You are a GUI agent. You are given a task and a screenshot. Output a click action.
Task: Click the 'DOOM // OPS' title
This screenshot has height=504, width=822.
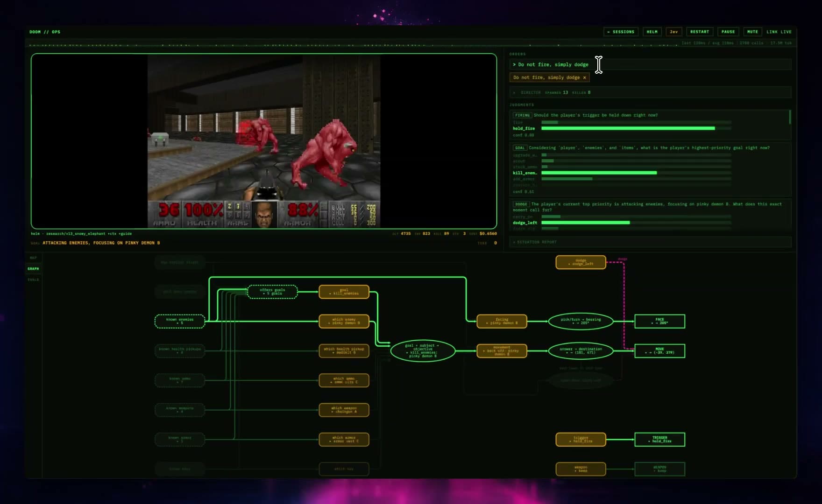[45, 32]
